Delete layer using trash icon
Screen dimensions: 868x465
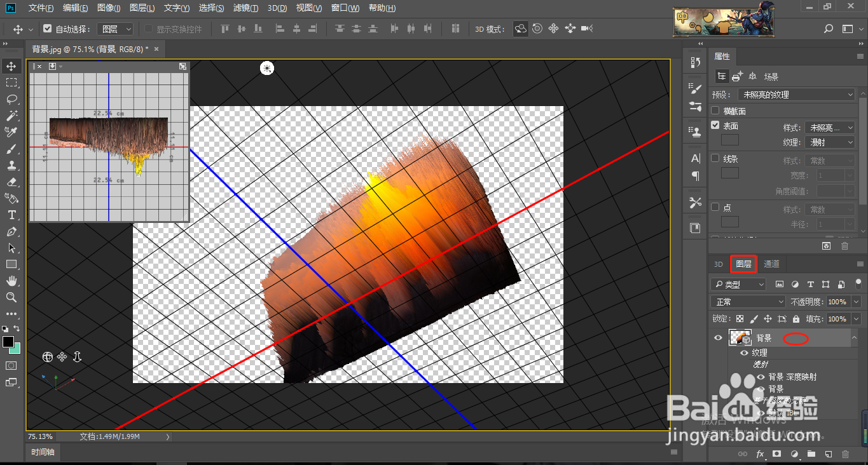click(845, 454)
